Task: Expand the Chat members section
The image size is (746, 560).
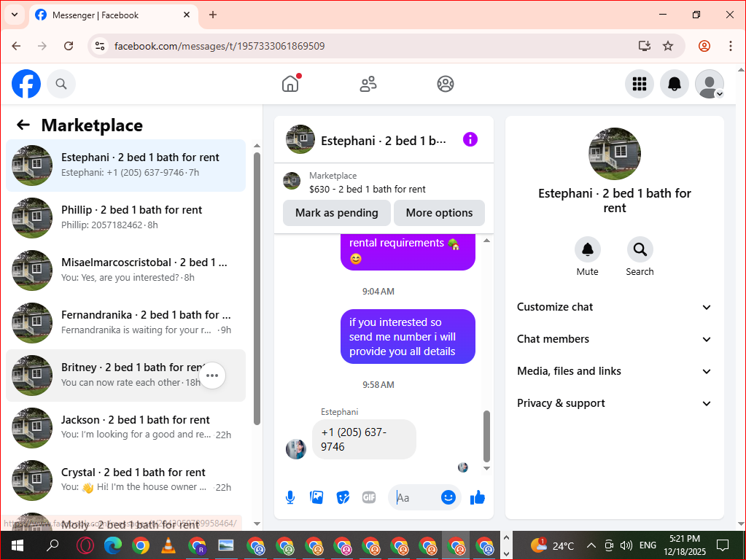Action: 614,339
